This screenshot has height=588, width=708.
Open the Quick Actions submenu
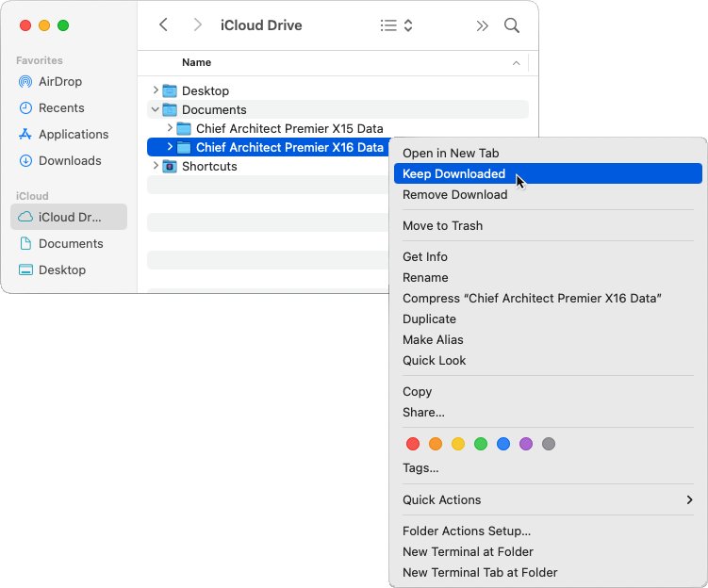pyautogui.click(x=548, y=500)
